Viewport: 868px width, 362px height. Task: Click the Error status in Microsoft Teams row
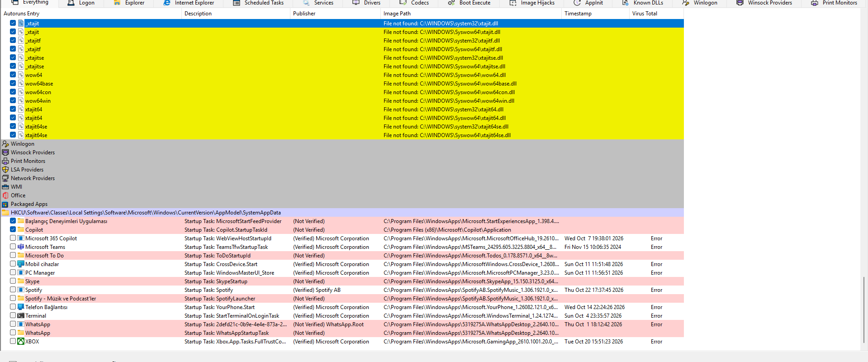tap(656, 247)
